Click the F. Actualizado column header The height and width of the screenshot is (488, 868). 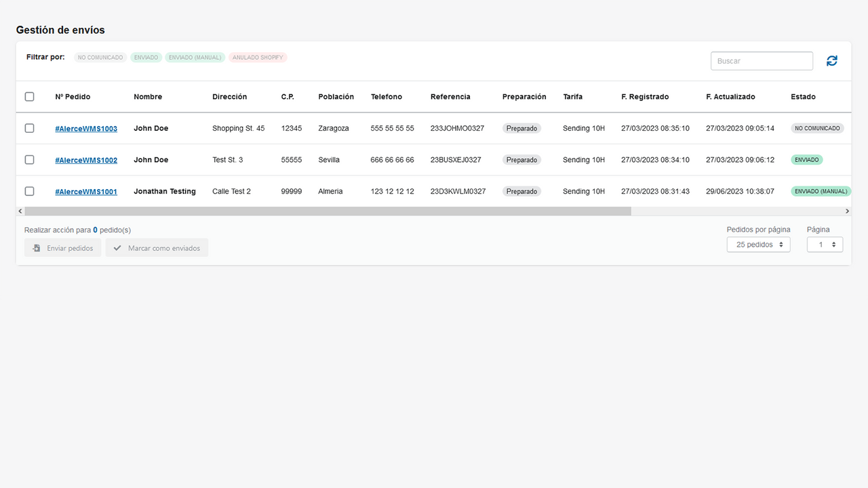pos(730,97)
